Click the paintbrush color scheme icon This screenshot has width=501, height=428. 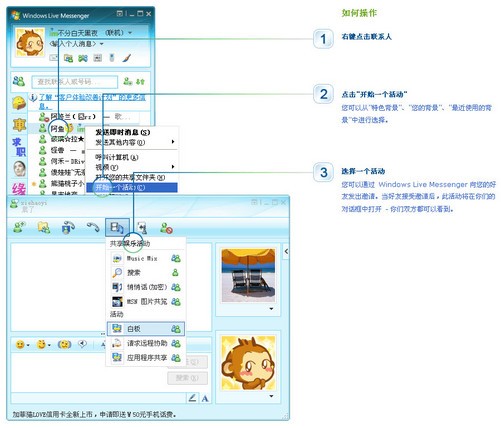tap(126, 58)
